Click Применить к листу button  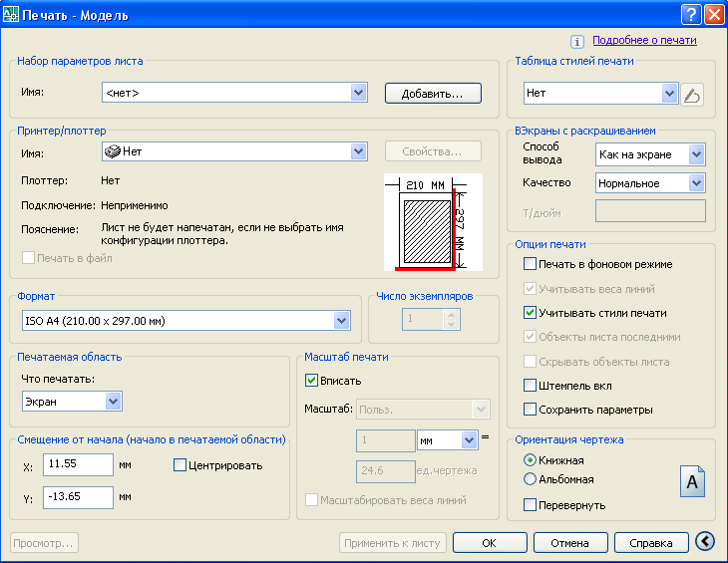pyautogui.click(x=392, y=543)
